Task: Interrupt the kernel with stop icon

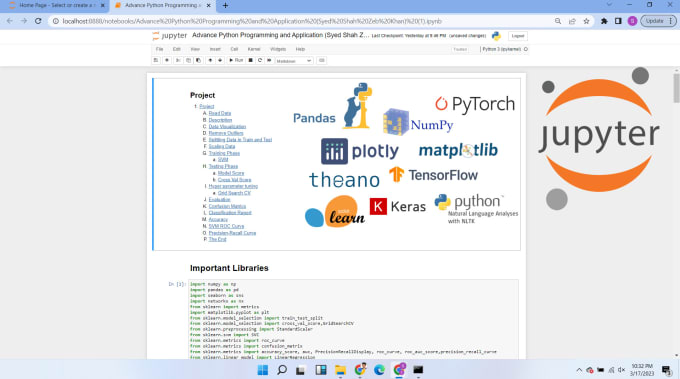Action: [x=250, y=61]
